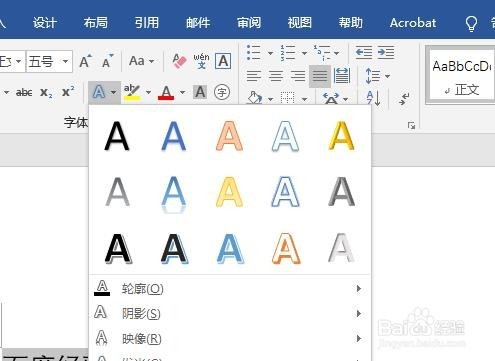Image resolution: width=495 pixels, height=361 pixels.
Task: Apply red font color
Action: [x=166, y=92]
